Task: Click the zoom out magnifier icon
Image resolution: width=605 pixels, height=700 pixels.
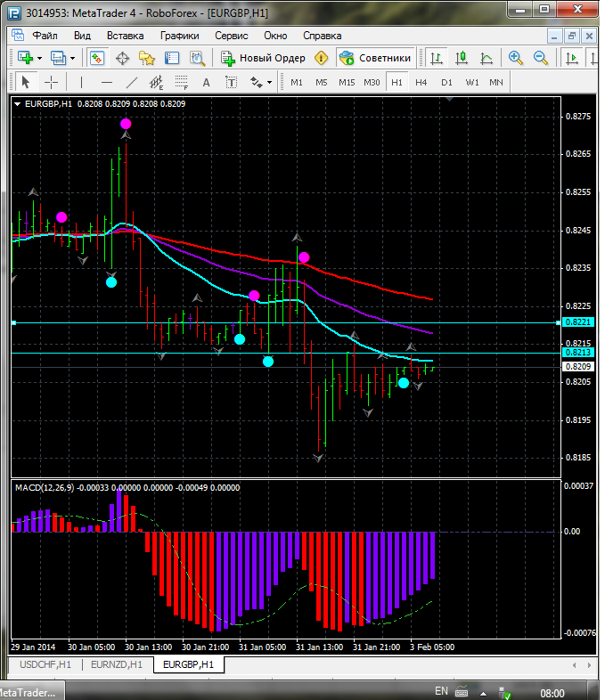Action: click(540, 58)
